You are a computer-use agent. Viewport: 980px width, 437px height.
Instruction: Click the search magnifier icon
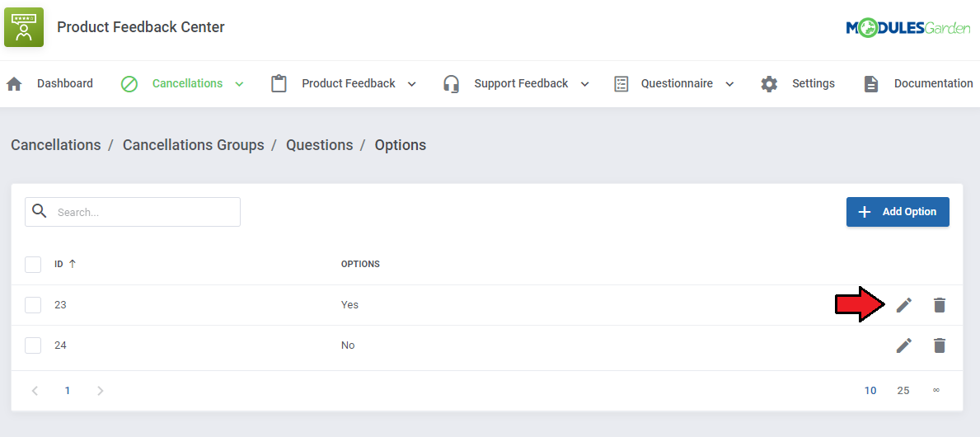40,211
